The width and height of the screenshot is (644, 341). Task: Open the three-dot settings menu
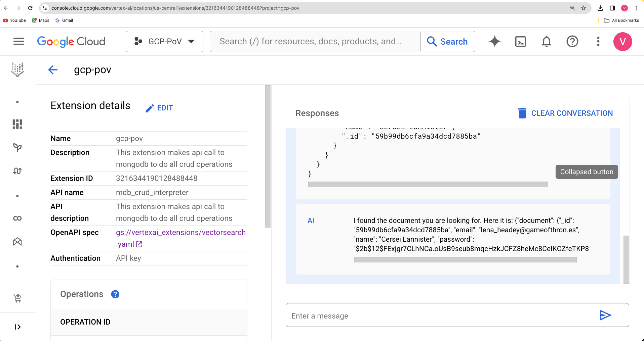tap(598, 42)
